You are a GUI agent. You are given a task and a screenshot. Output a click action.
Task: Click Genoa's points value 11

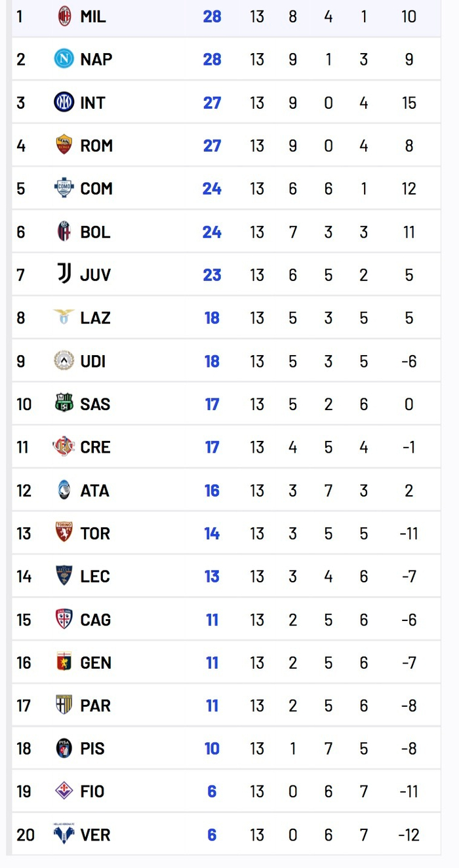click(x=212, y=662)
